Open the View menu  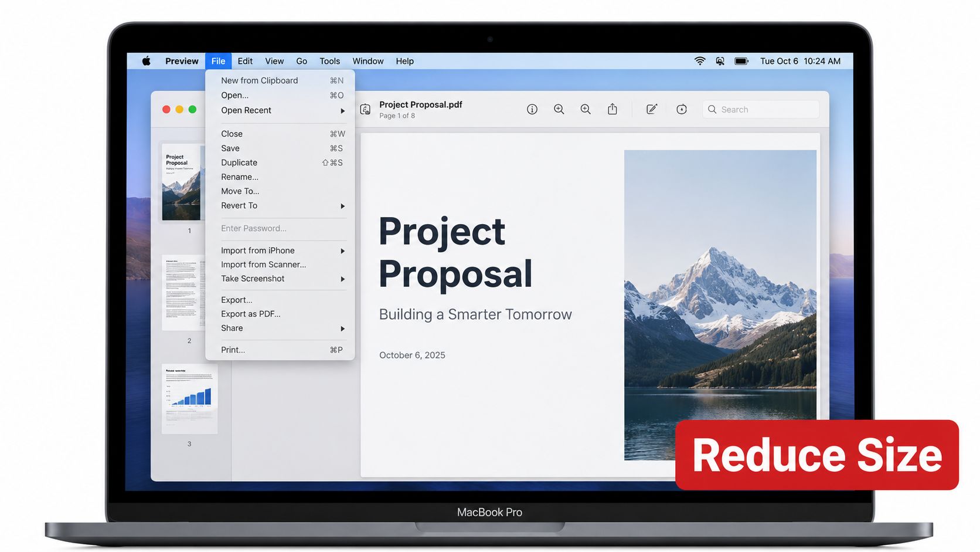(x=274, y=61)
